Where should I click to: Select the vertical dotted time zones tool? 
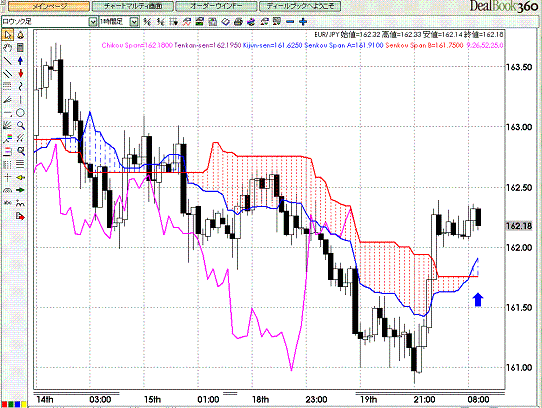click(8, 164)
